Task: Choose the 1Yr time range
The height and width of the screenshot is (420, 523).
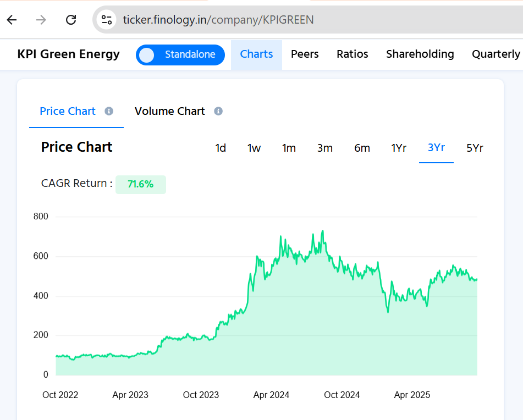Action: pos(399,148)
